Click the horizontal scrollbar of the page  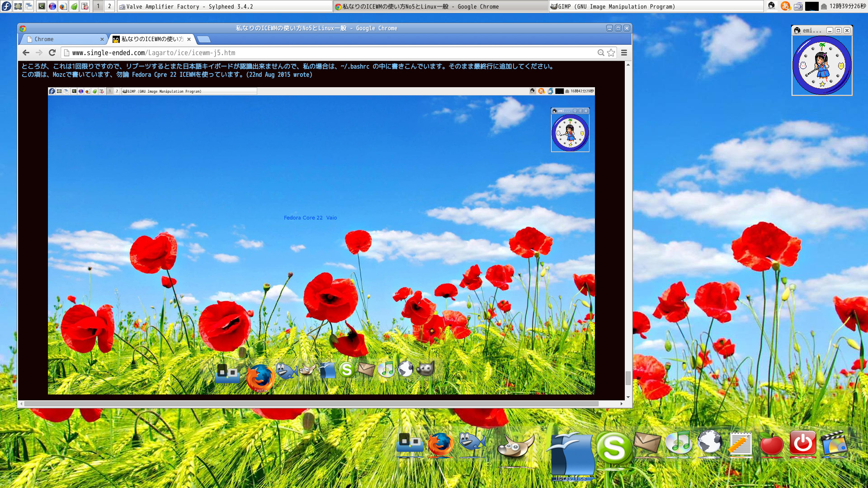point(311,404)
